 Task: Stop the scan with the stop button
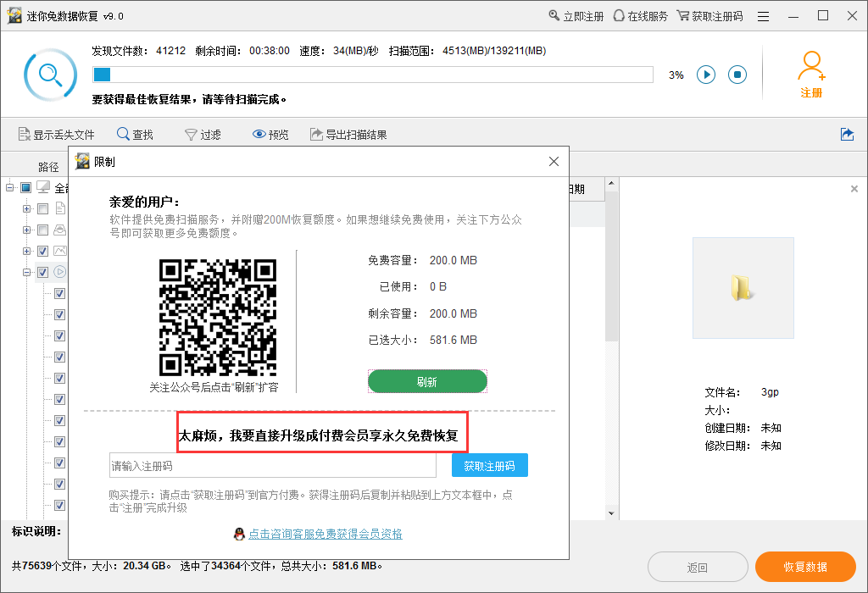tap(737, 75)
